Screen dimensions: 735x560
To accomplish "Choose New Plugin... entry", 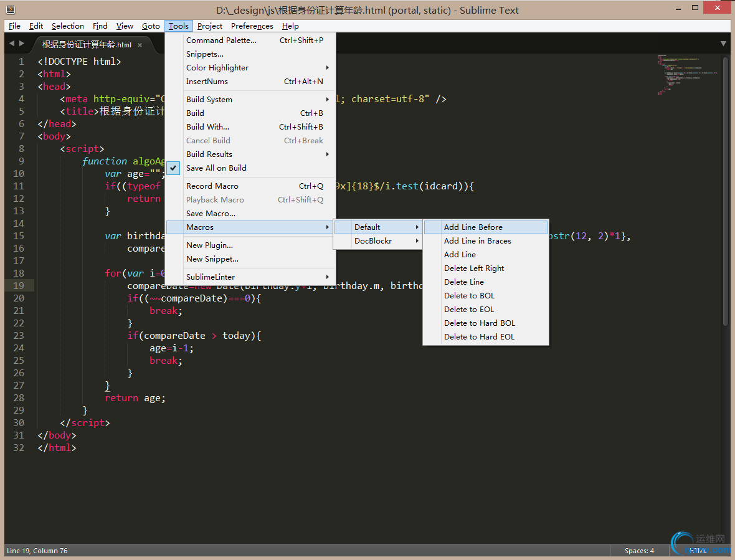I will 251,245.
